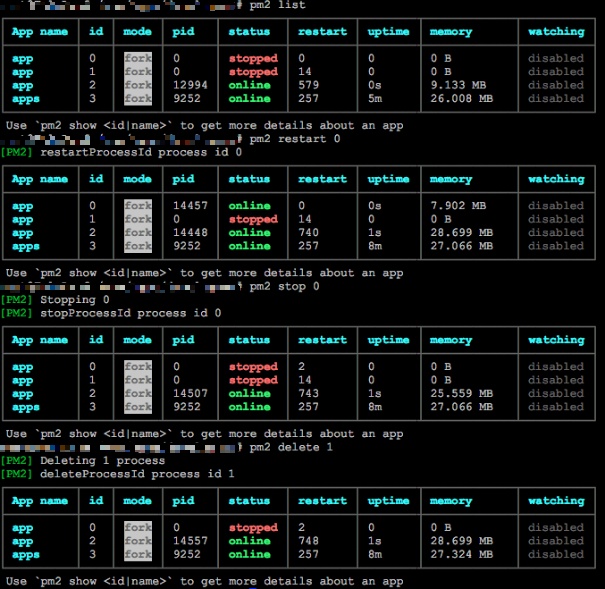The width and height of the screenshot is (605, 589).
Task: Select the 'pm2 restart 0' command text
Action: [295, 139]
